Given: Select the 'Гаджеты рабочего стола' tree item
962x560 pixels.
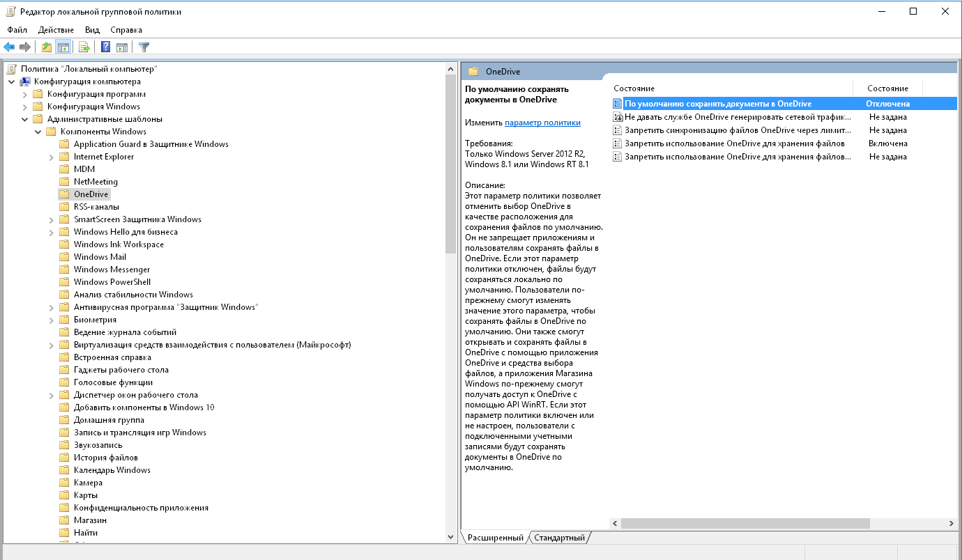Looking at the screenshot, I should click(121, 370).
